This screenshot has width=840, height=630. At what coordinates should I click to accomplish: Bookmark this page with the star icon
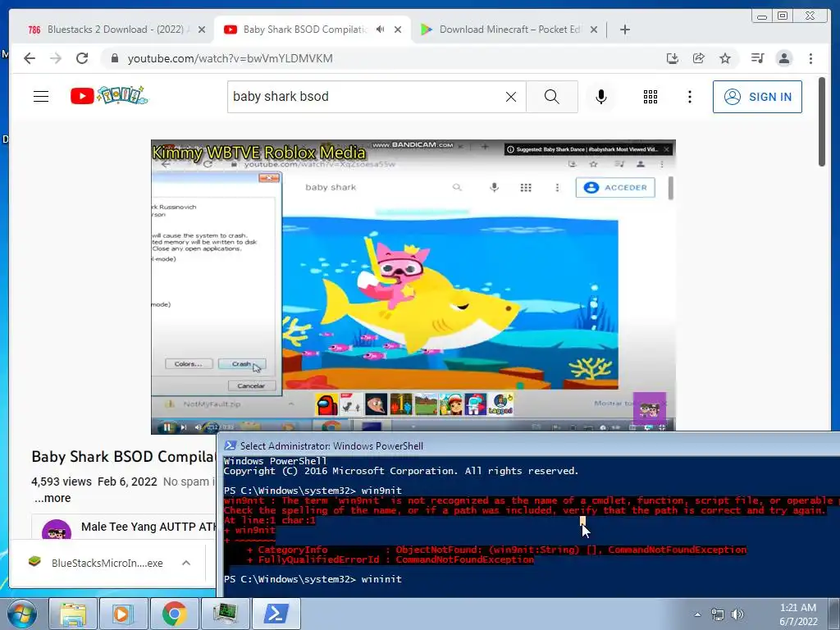[x=725, y=58]
